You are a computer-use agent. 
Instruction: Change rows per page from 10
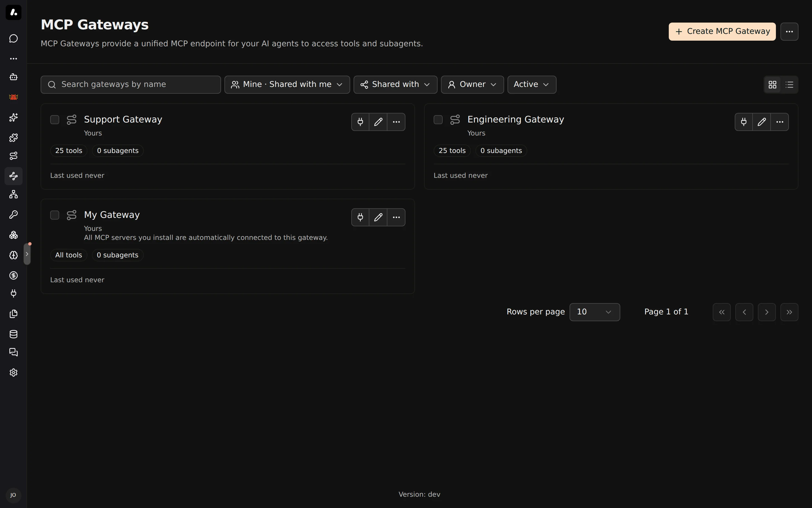click(x=595, y=312)
